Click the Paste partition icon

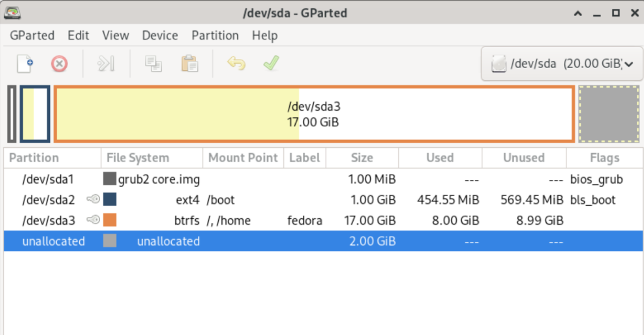click(190, 63)
